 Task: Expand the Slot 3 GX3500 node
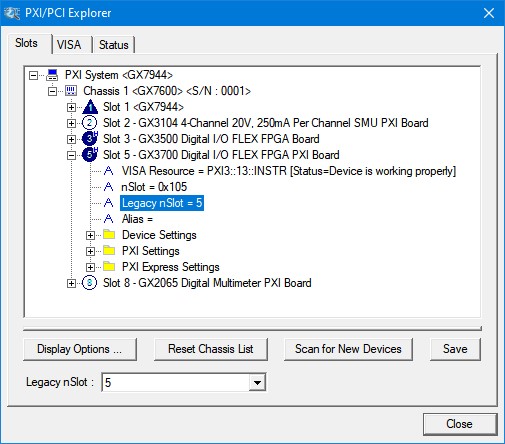point(71,139)
